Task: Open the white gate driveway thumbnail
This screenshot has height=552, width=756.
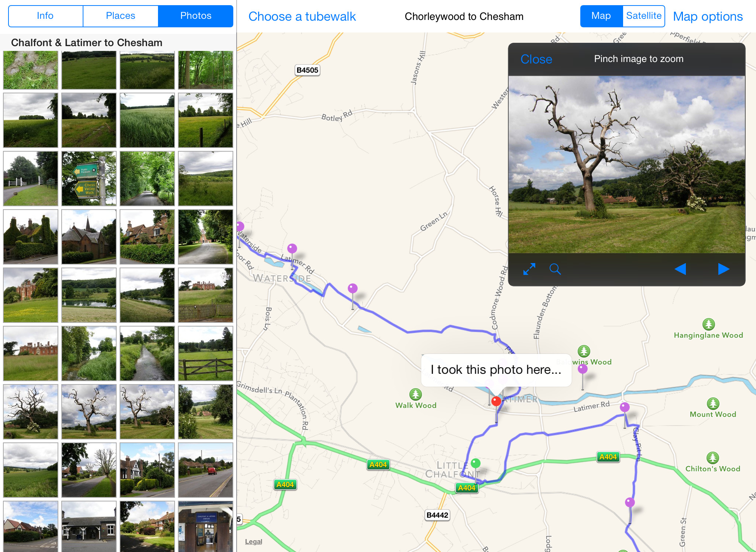Action: [x=31, y=179]
